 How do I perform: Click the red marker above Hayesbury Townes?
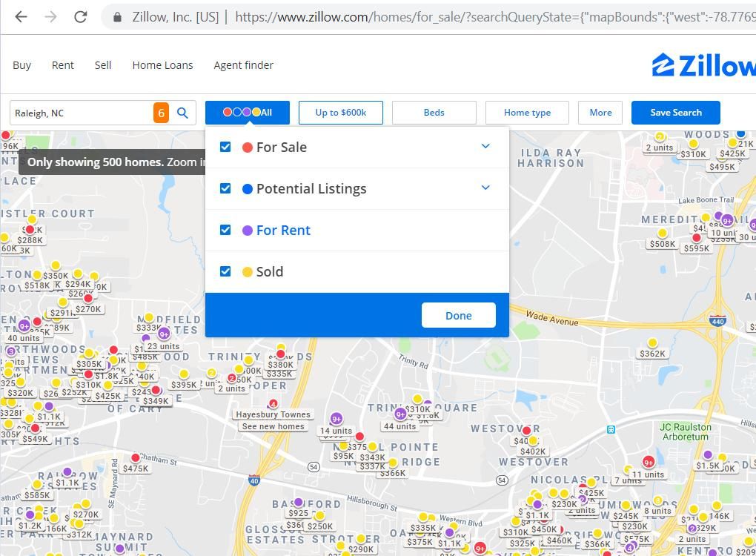point(273,403)
